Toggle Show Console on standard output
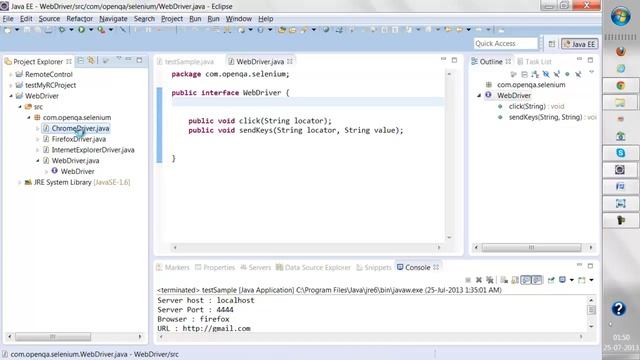 (526, 280)
